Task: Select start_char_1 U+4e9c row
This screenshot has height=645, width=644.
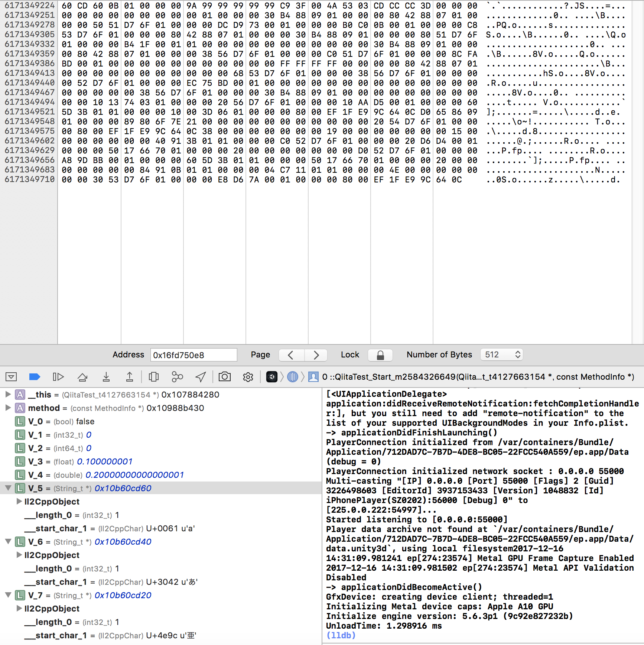Action: click(161, 635)
